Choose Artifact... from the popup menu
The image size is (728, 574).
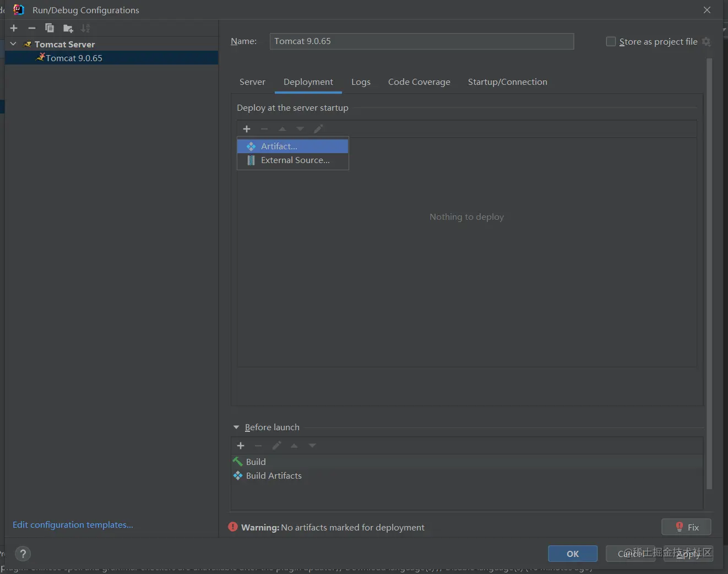click(x=293, y=146)
